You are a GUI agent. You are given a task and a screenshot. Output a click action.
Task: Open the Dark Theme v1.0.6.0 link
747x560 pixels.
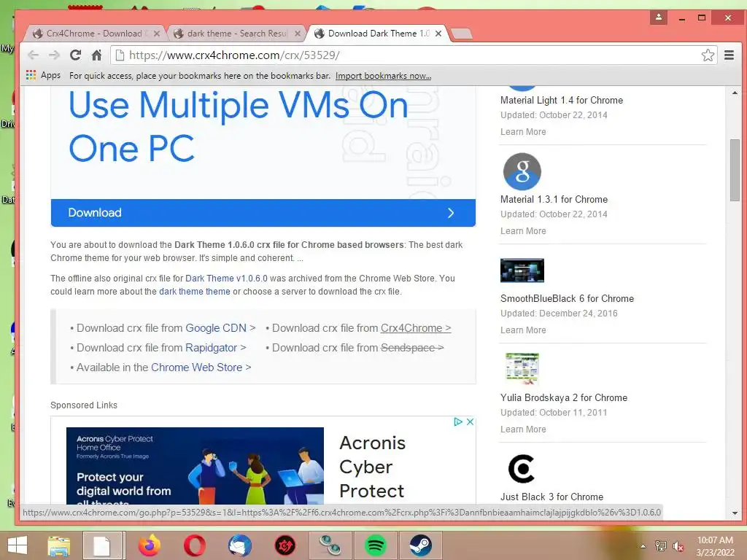226,278
